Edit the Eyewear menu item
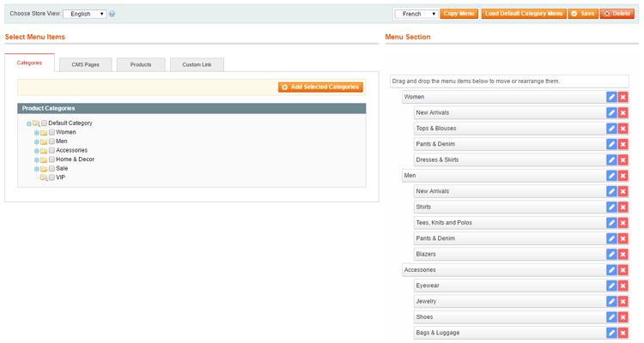Screen dimensions: 644x343 pos(611,286)
